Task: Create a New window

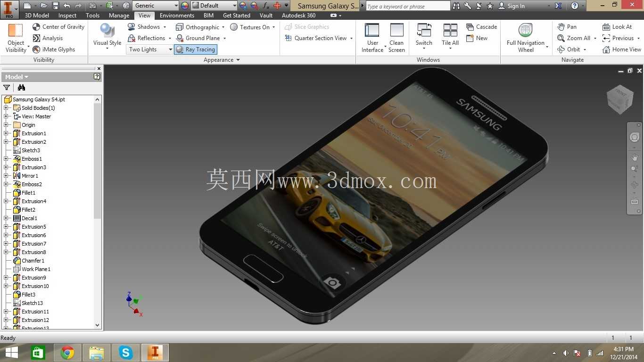Action: (x=477, y=38)
